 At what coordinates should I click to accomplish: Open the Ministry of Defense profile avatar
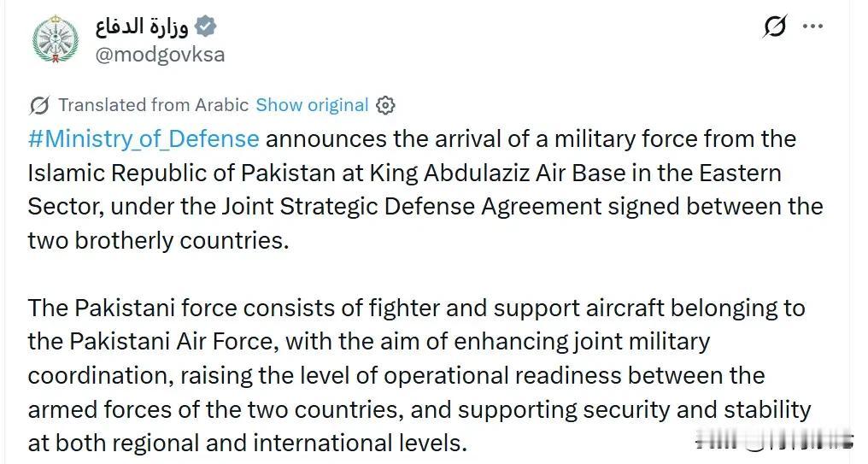coord(55,40)
